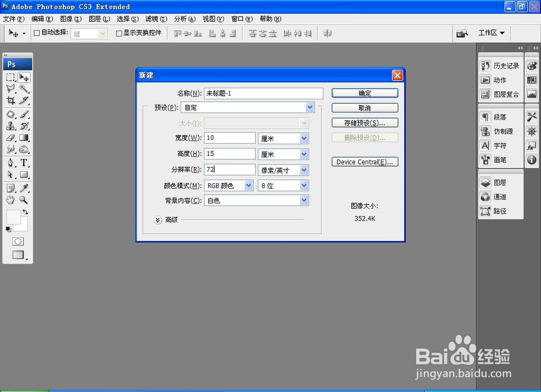
Task: Expand the Advanced (高级) section
Action: click(157, 220)
